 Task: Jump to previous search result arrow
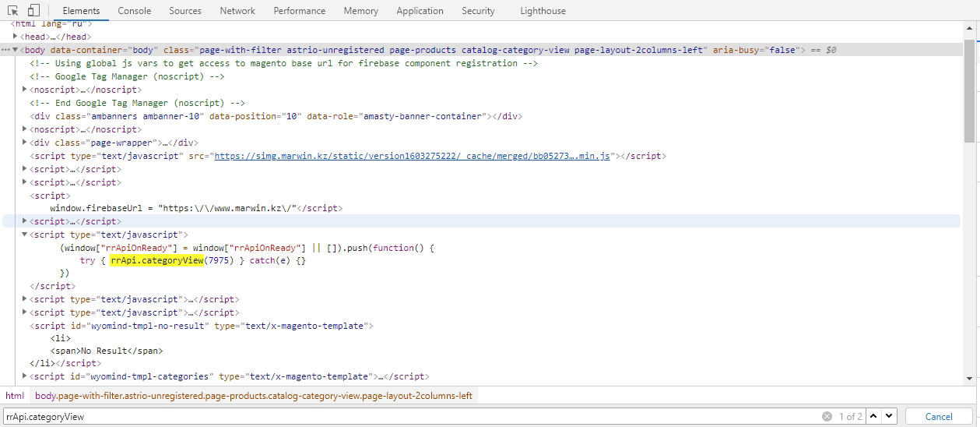pyautogui.click(x=873, y=417)
